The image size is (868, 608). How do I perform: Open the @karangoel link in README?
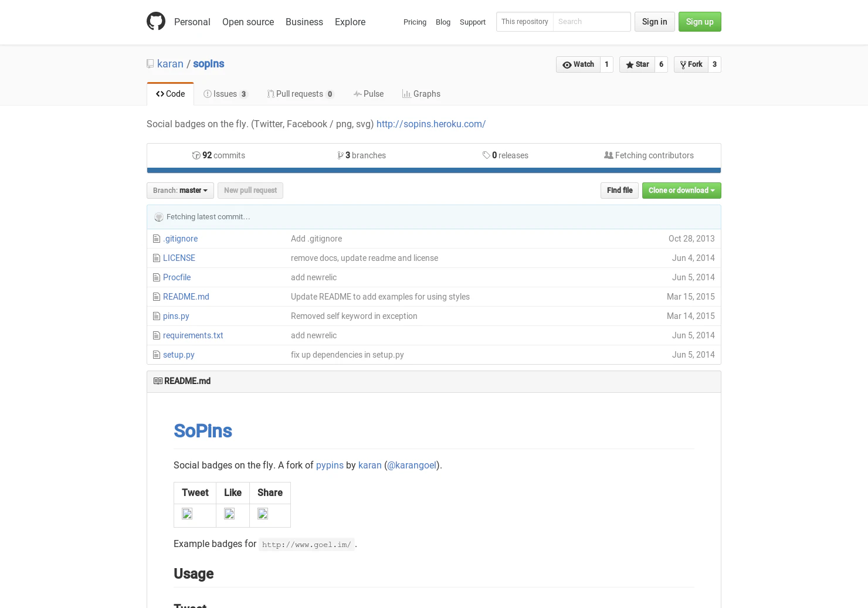click(x=412, y=466)
